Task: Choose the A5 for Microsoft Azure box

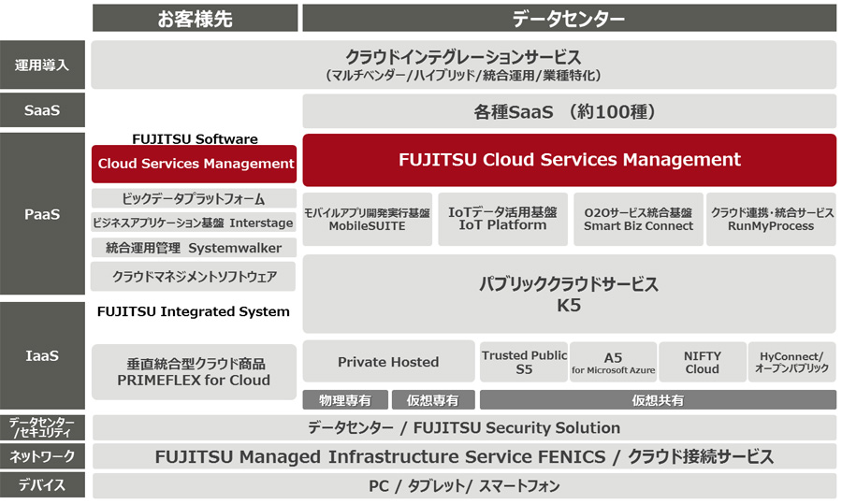Action: coord(613,362)
